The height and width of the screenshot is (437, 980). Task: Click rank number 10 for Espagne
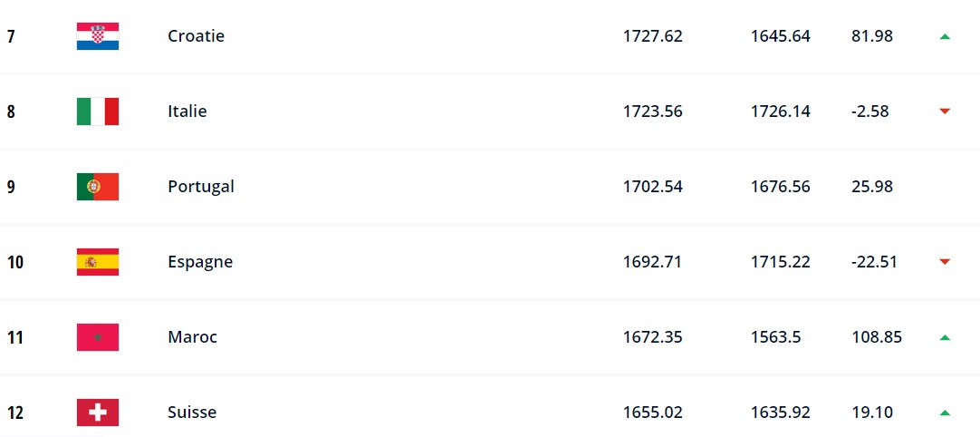point(15,262)
